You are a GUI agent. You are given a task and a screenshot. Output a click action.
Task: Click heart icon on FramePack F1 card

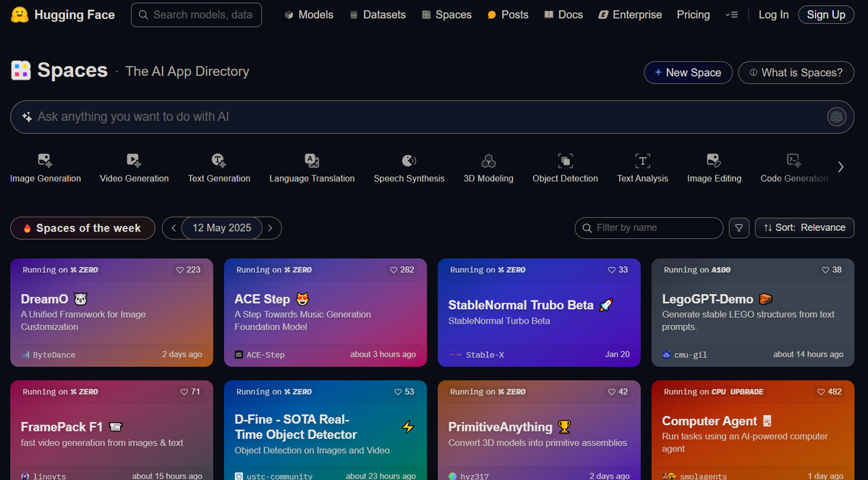pyautogui.click(x=184, y=392)
